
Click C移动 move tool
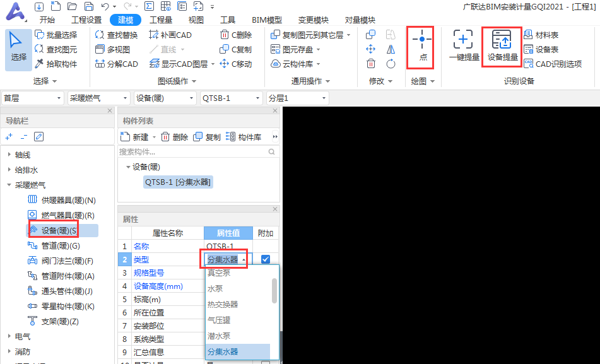point(236,64)
